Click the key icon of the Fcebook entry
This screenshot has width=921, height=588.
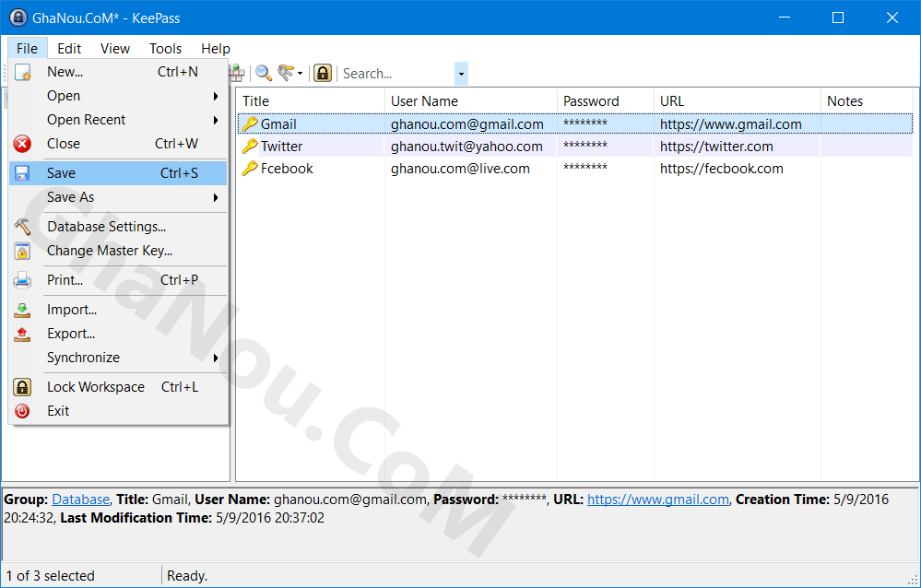[x=250, y=169]
